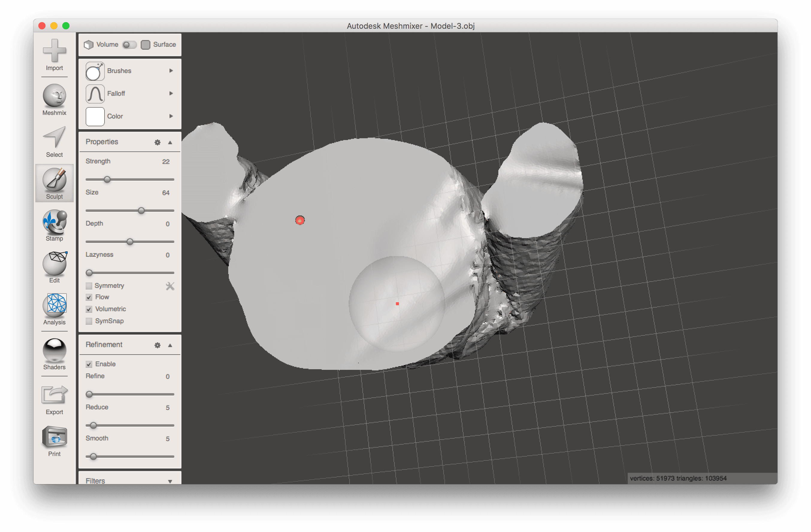
Task: Click the Reduce slider handle
Action: [x=93, y=426]
